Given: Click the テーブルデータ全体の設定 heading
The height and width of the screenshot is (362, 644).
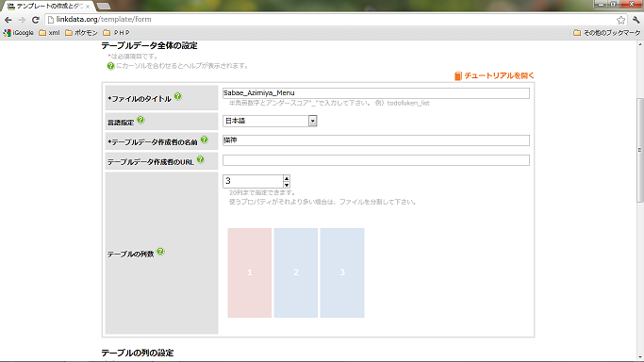Looking at the screenshot, I should pyautogui.click(x=149, y=45).
